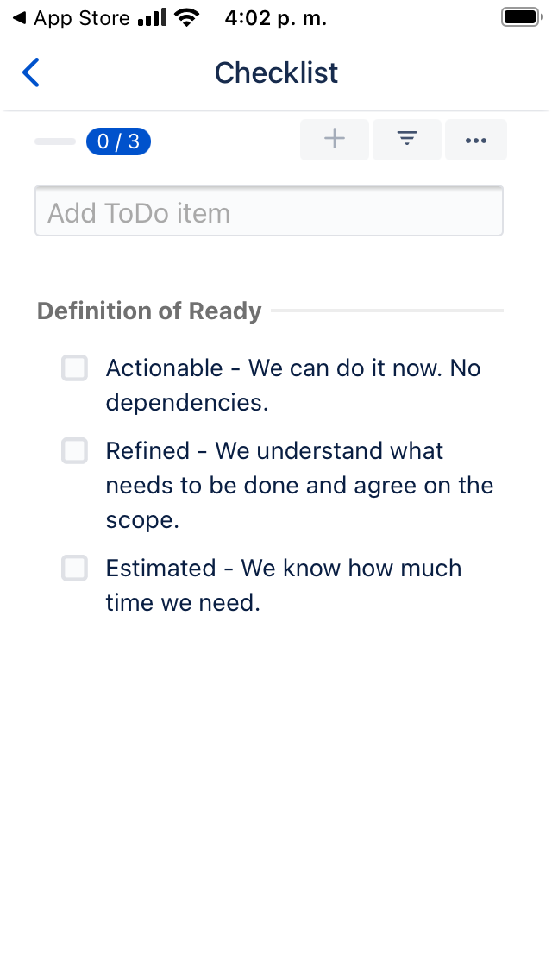This screenshot has height=980, width=552.
Task: Select the Estimated item text
Action: click(x=283, y=585)
